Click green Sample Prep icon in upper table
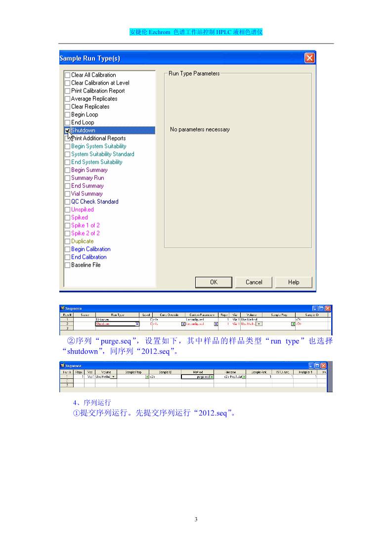Image resolution: width=392 pixels, height=555 pixels. [293, 324]
